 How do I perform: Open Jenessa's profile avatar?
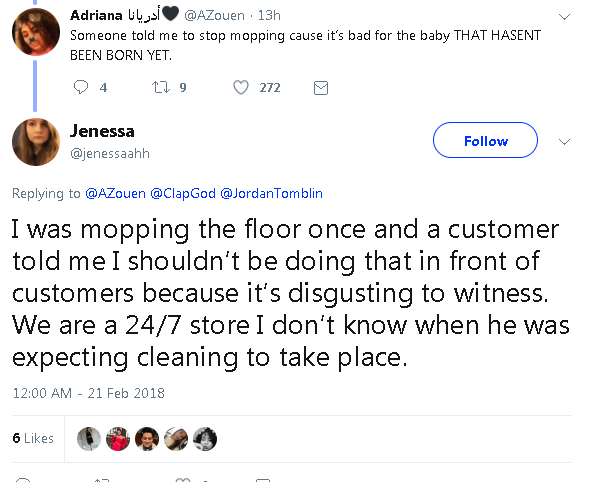click(x=36, y=142)
